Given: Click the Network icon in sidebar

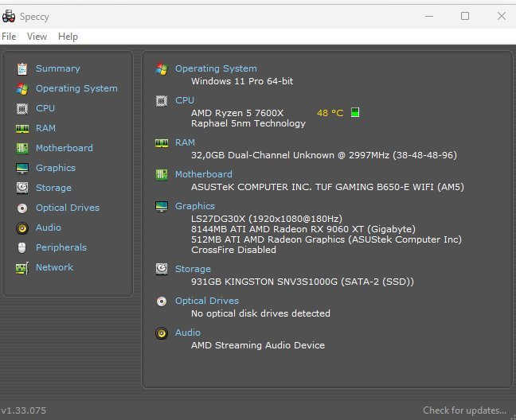Looking at the screenshot, I should (x=21, y=267).
